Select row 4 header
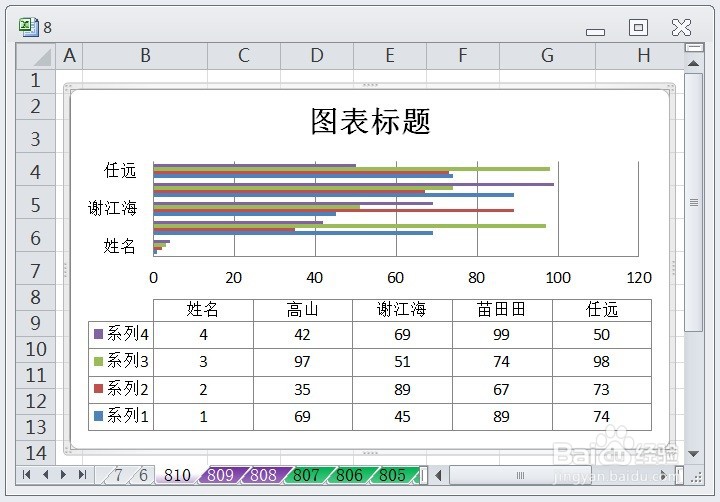Viewport: 720px width, 502px height. point(35,169)
